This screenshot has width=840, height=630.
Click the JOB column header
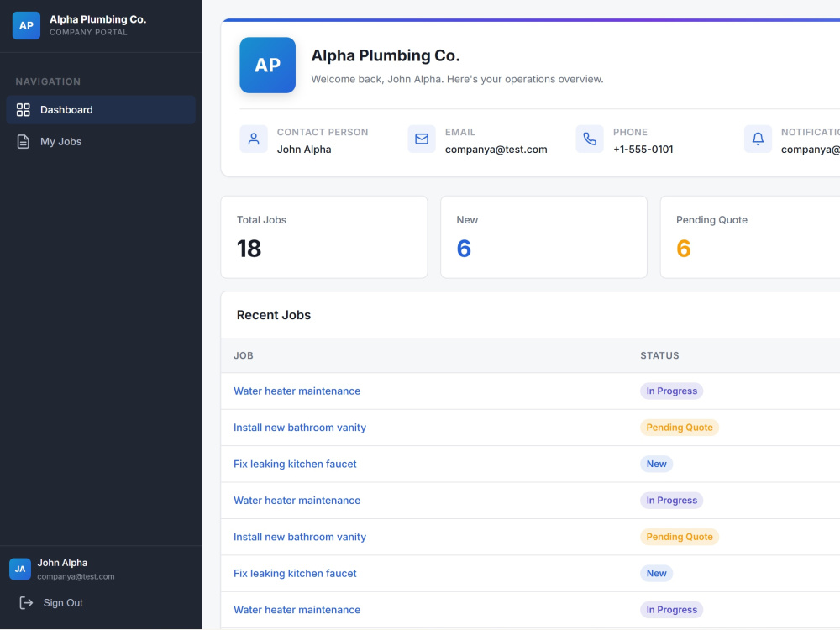244,355
